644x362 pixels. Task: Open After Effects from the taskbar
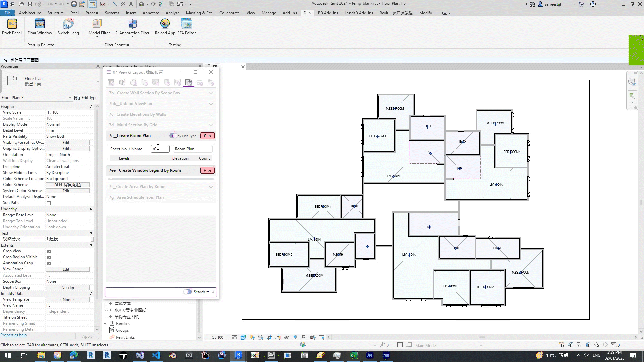370,355
